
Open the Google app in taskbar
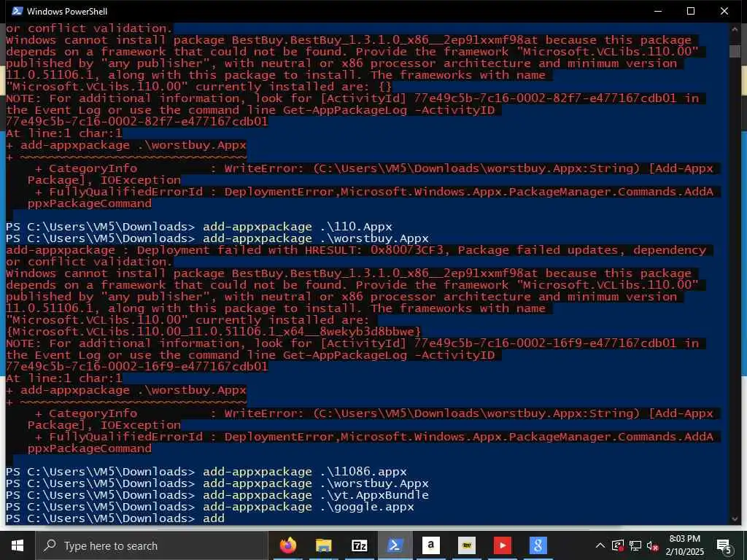coord(538,545)
